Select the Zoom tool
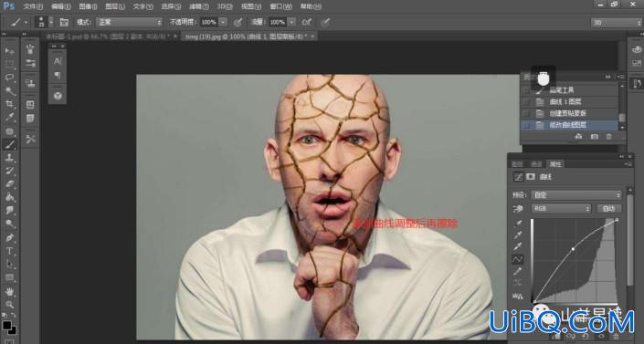 pyautogui.click(x=9, y=305)
